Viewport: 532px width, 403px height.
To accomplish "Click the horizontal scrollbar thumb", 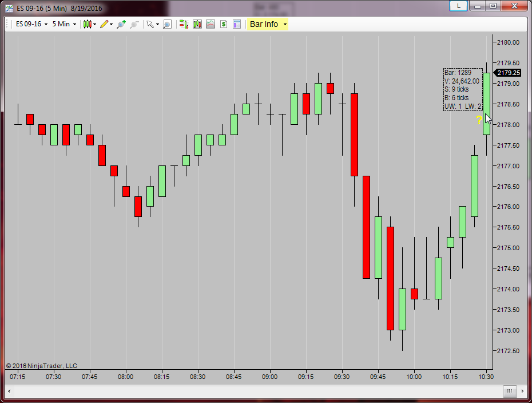I will (x=510, y=391).
